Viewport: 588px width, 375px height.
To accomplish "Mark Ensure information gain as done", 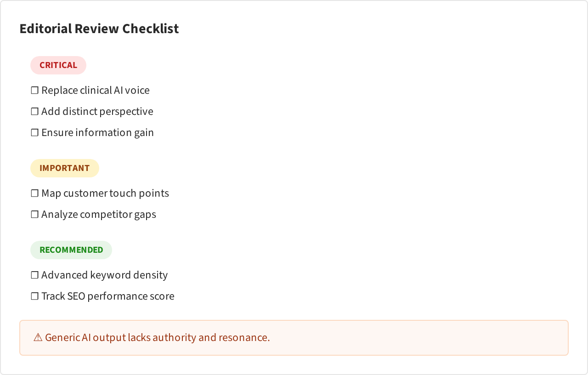I will [x=34, y=133].
